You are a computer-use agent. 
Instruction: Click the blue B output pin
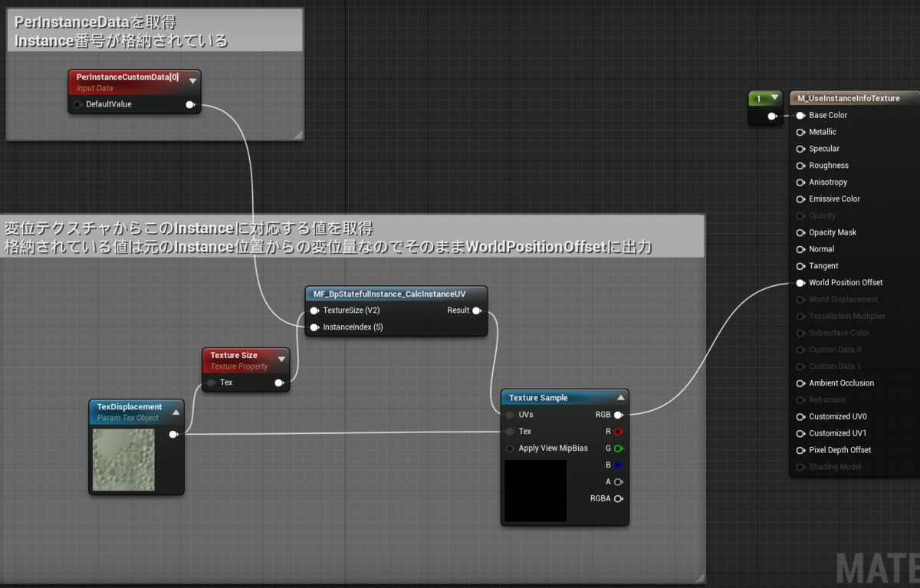pyautogui.click(x=618, y=465)
